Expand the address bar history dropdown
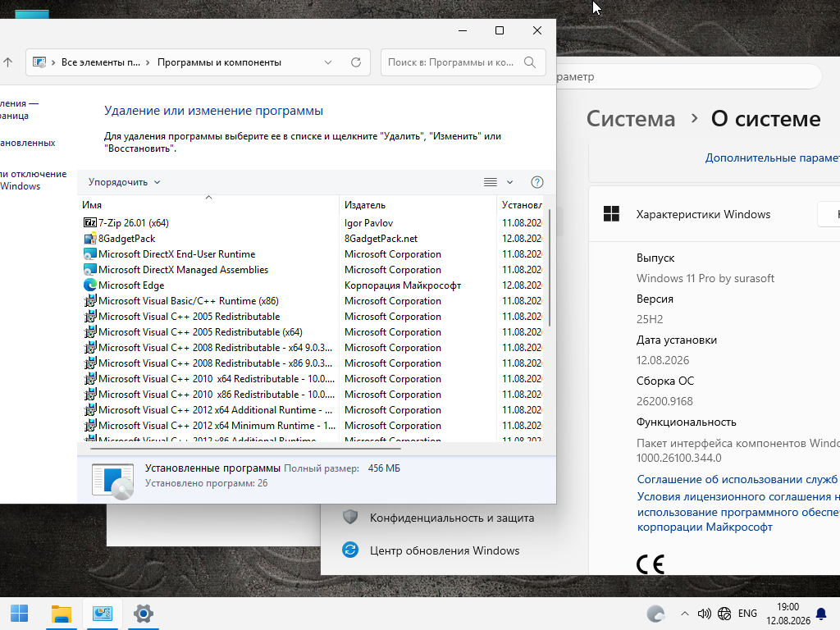Image resolution: width=840 pixels, height=630 pixels. tap(328, 62)
